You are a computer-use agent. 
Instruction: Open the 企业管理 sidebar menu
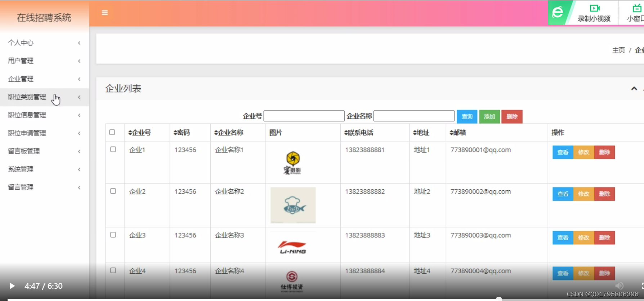tap(45, 79)
